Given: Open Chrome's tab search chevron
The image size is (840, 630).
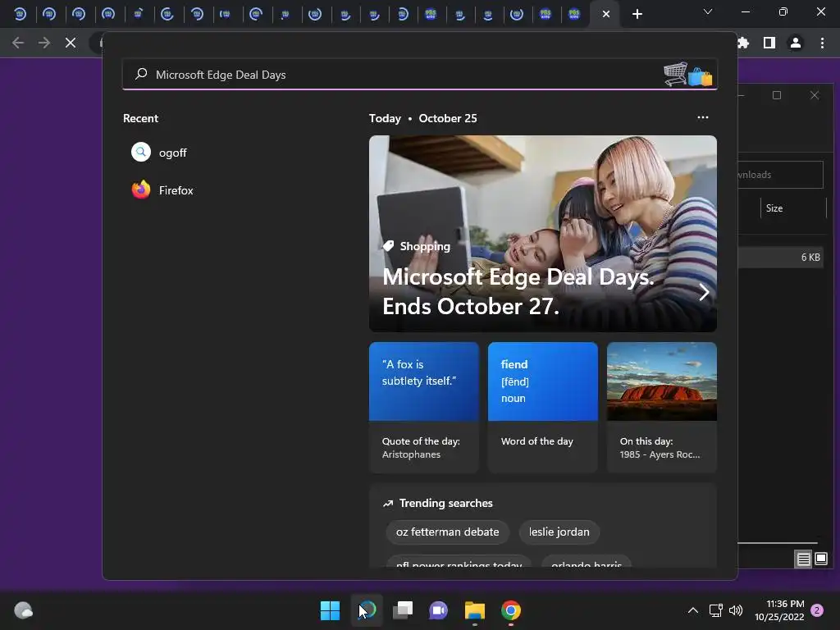Looking at the screenshot, I should (x=708, y=11).
